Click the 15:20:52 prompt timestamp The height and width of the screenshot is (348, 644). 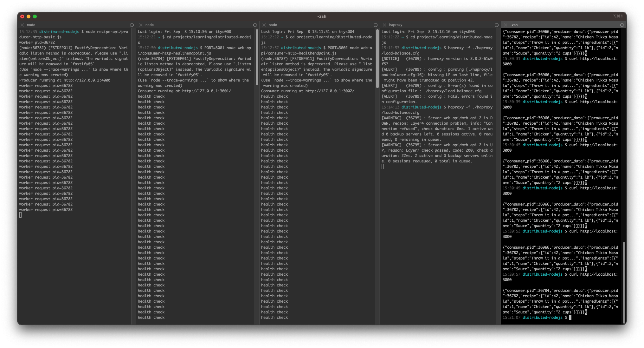click(512, 231)
